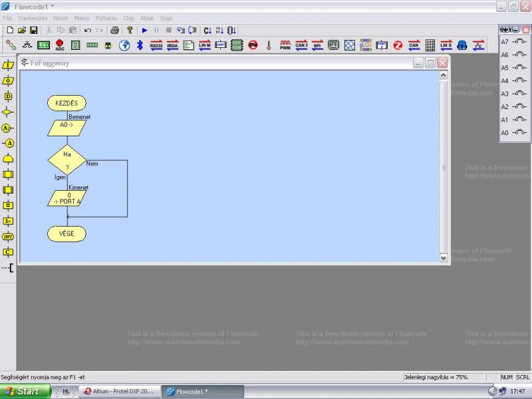The width and height of the screenshot is (532, 399).
Task: Select the C code icon
Action: (x=8, y=252)
